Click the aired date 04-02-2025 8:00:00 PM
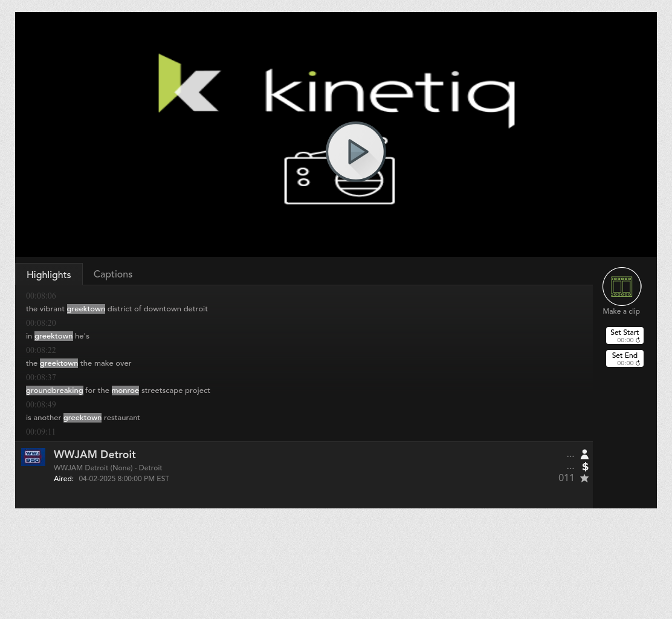Image resolution: width=672 pixels, height=619 pixels. [x=124, y=479]
